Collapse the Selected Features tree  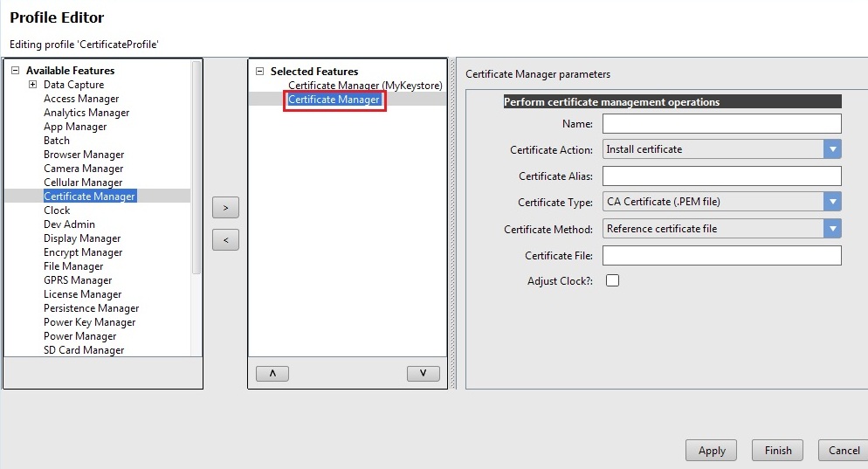click(x=259, y=72)
